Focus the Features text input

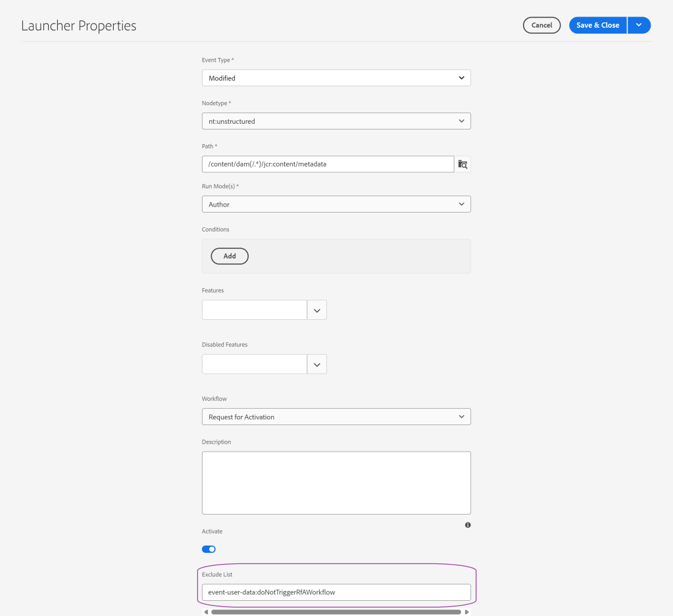254,310
